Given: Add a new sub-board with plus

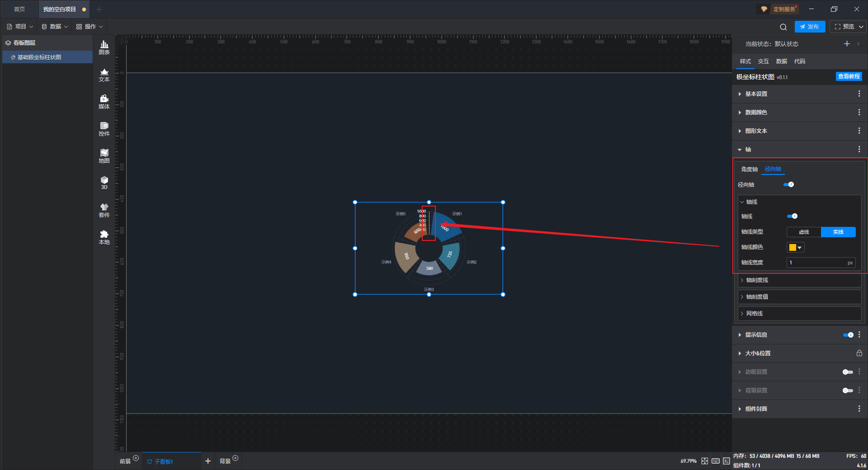Looking at the screenshot, I should (208, 461).
